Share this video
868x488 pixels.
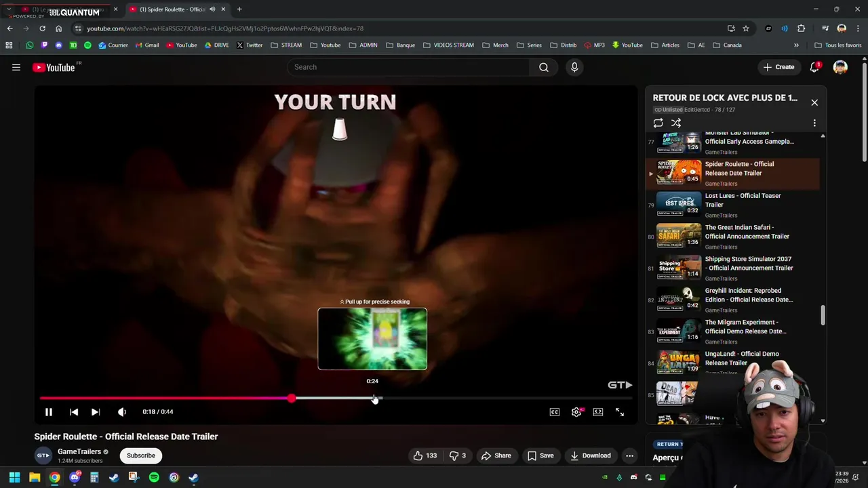[496, 455]
